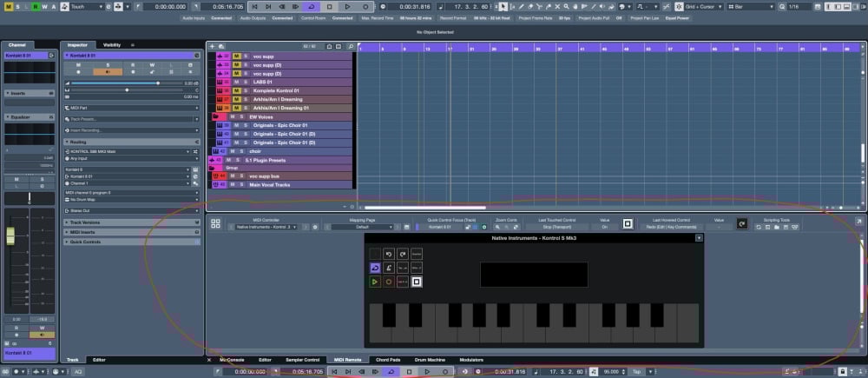The width and height of the screenshot is (868, 378).
Task: Switch to Modulators tab
Action: pyautogui.click(x=471, y=360)
